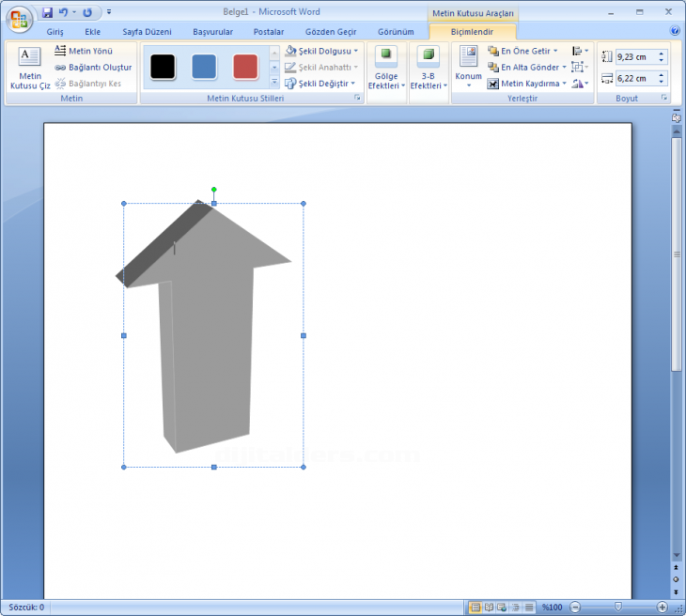
Task: Open Metin Kutusu Stilleri dialog launcher
Action: (357, 98)
